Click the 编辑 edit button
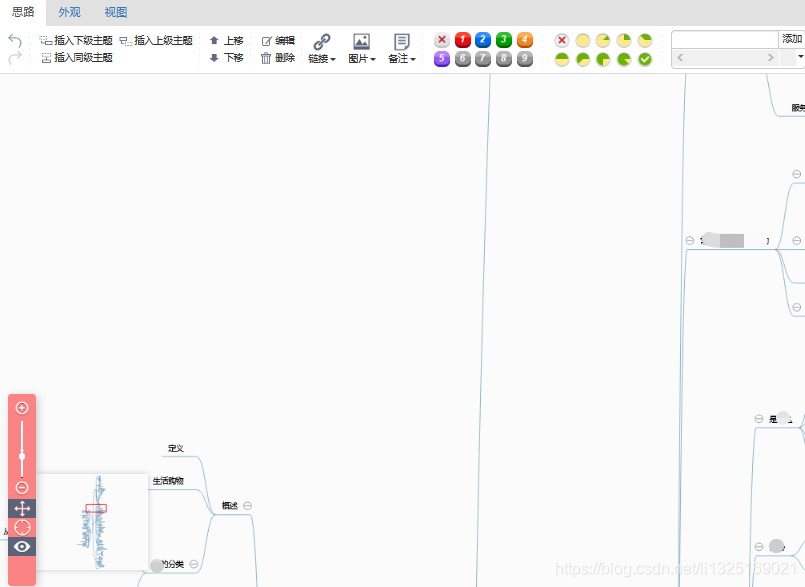This screenshot has height=587, width=805. coord(278,41)
